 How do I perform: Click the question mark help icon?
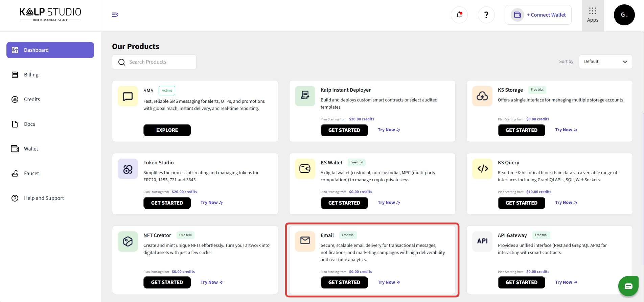coord(486,15)
